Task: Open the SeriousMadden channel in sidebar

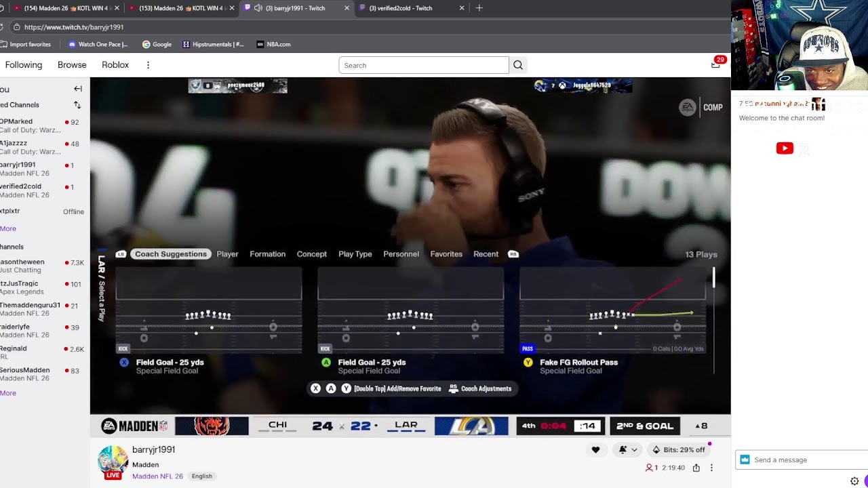Action: coord(42,374)
